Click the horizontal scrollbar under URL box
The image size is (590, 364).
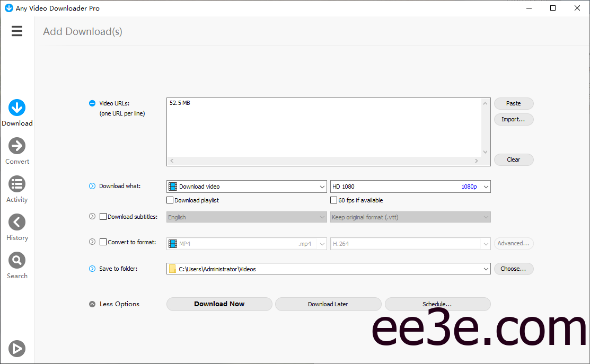[324, 161]
